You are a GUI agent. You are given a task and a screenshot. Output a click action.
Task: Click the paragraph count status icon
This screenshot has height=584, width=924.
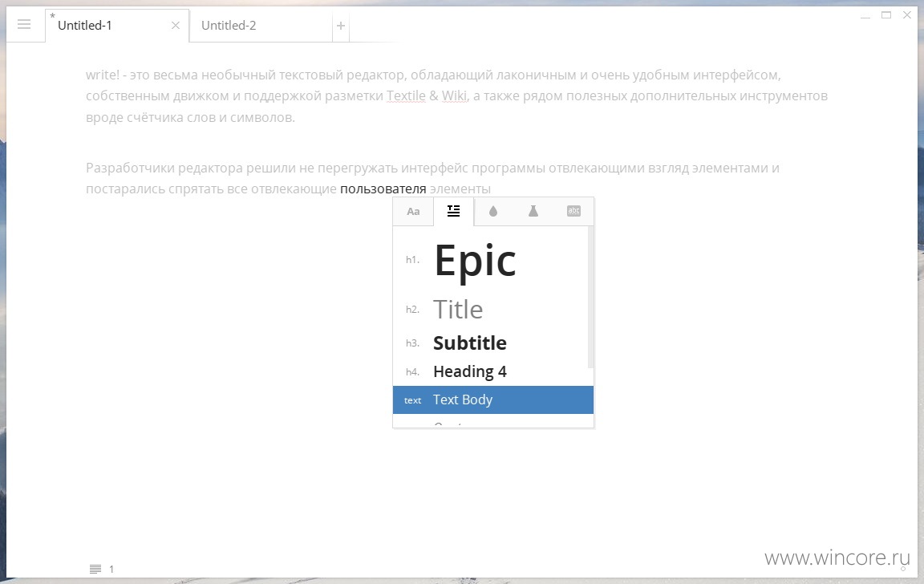95,569
